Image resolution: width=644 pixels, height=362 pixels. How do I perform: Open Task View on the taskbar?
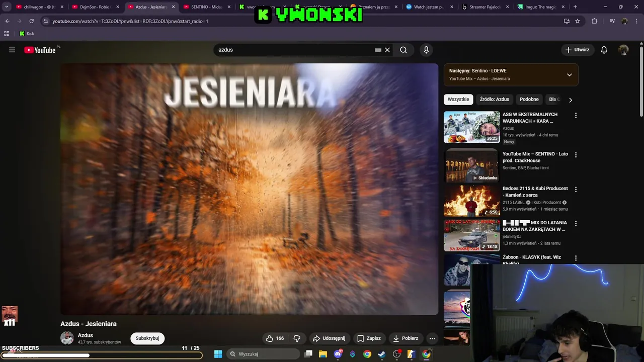point(308,354)
